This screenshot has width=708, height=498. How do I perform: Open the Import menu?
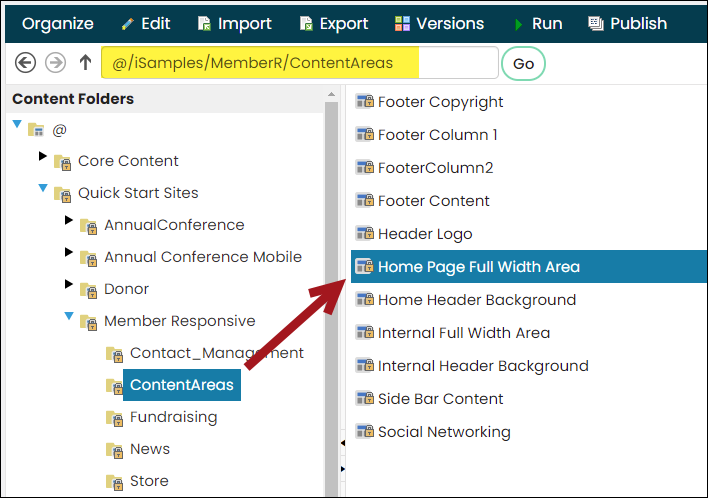click(245, 23)
